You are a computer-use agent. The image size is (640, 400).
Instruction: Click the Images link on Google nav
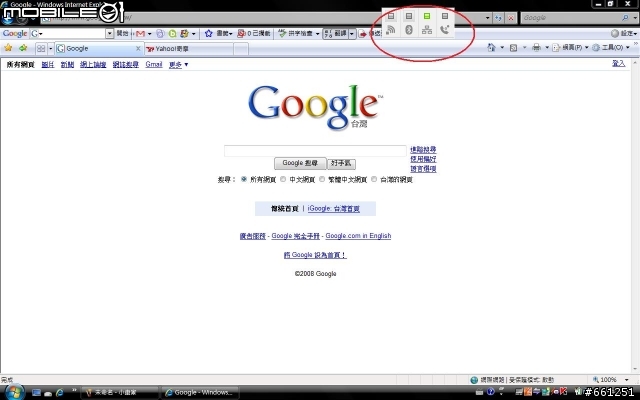[48, 64]
